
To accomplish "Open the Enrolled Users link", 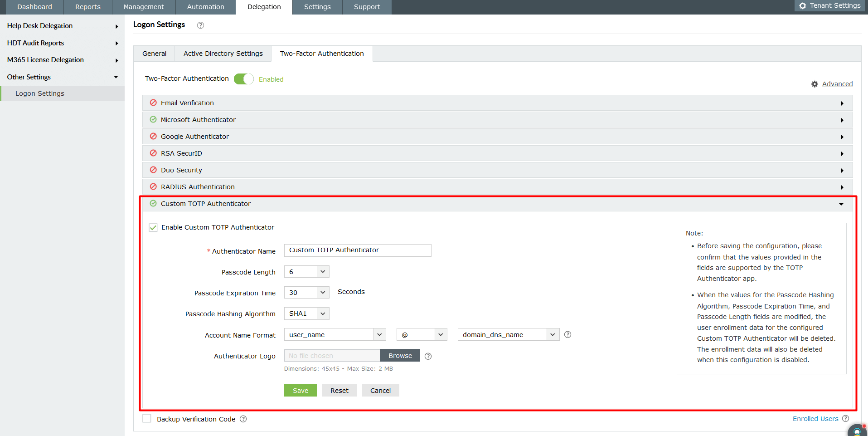I will [815, 418].
